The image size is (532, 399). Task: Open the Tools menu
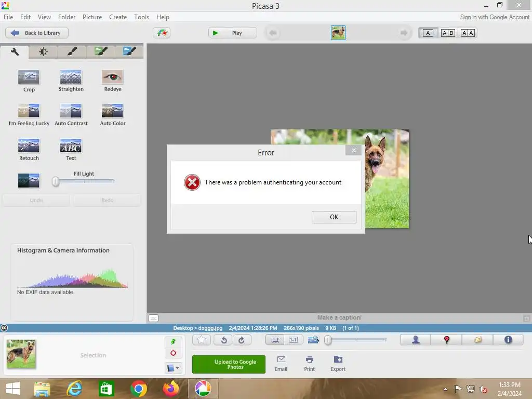click(x=141, y=17)
